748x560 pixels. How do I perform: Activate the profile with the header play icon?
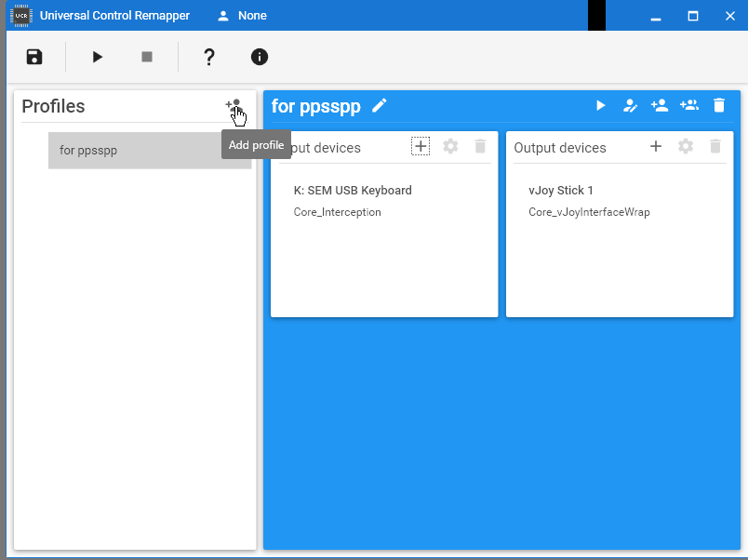[x=601, y=106]
